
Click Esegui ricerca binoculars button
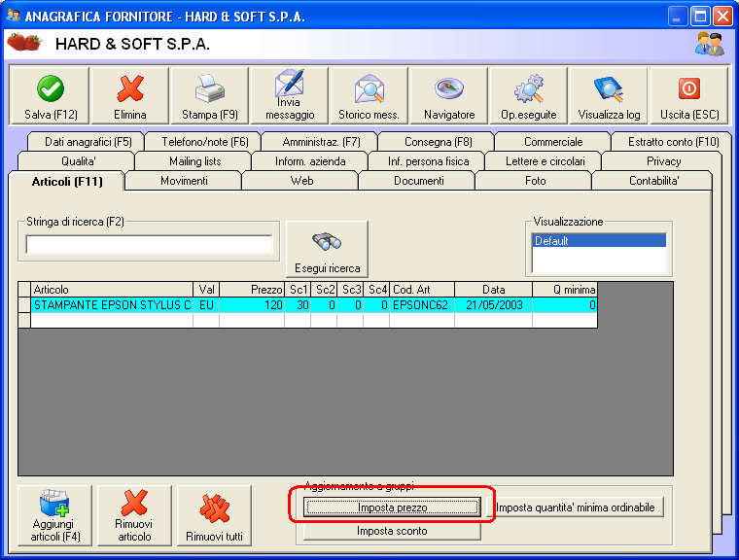(327, 249)
